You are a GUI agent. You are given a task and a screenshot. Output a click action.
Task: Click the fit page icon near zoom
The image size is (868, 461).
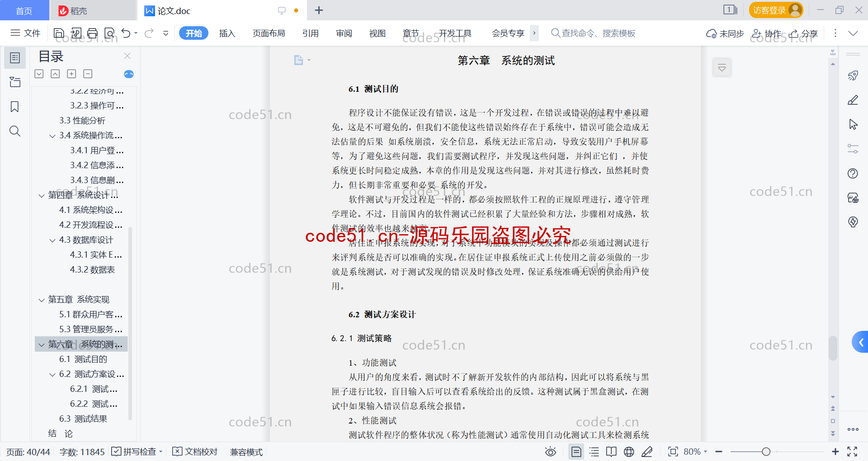(x=673, y=452)
